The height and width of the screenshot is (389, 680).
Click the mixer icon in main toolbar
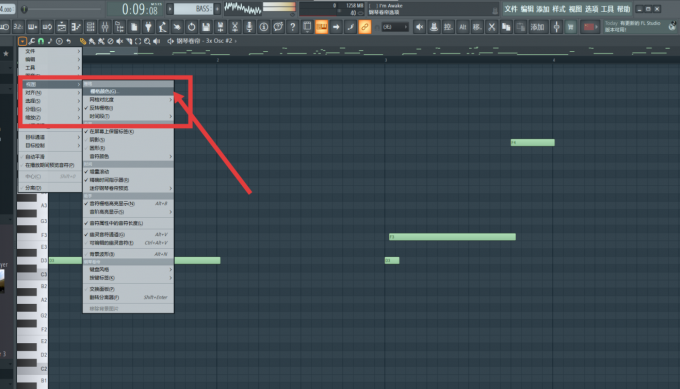105,27
